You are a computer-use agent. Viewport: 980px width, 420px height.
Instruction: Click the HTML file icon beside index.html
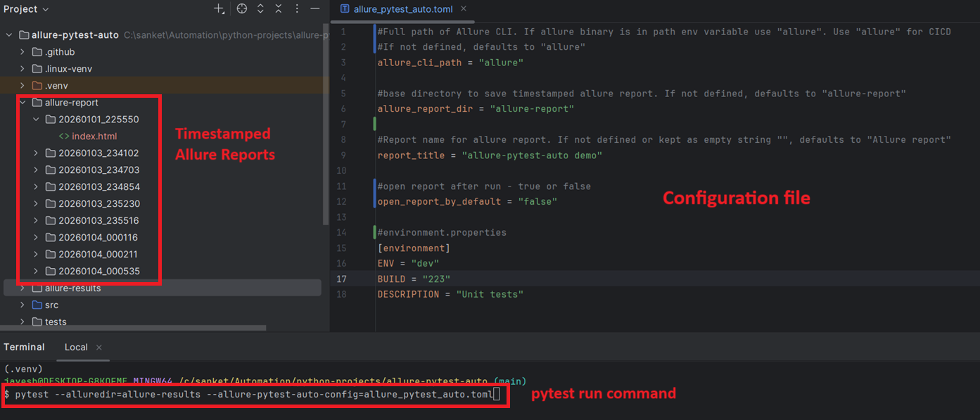(63, 136)
